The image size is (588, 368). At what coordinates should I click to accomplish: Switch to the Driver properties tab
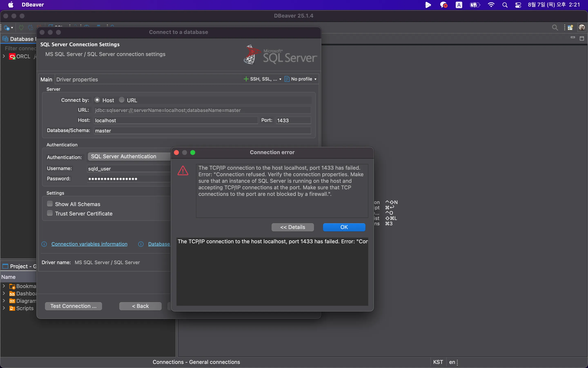pyautogui.click(x=77, y=80)
